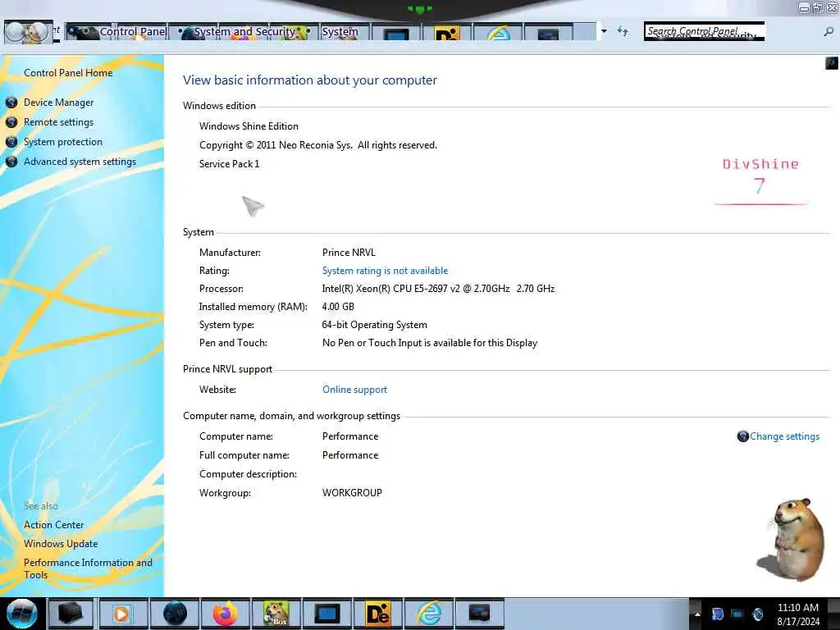
Task: Click the De icon in the taskbar
Action: (x=378, y=614)
